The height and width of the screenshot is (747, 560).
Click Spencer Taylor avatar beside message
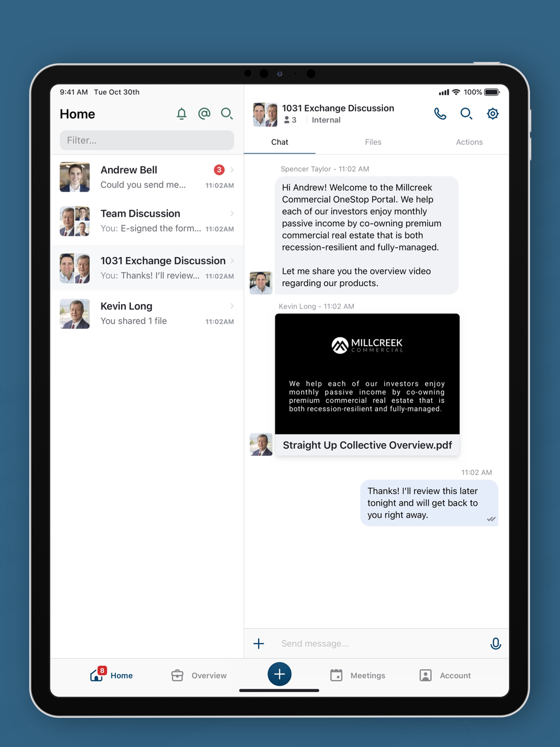[x=261, y=283]
